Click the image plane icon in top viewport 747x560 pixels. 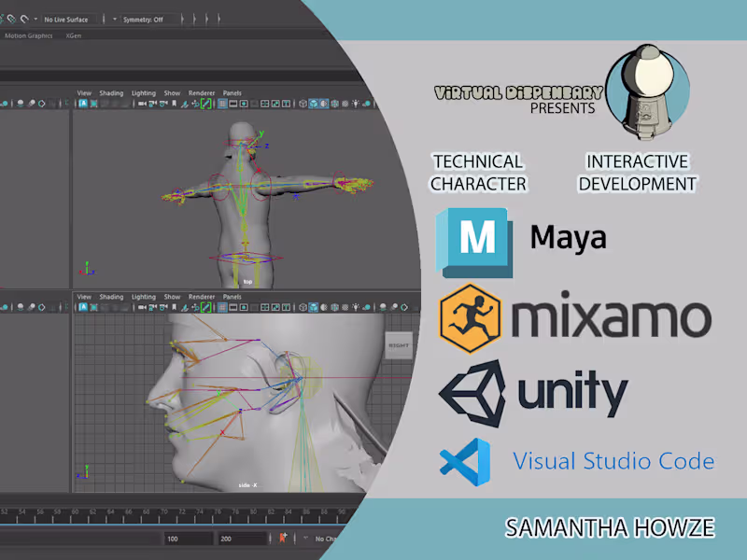(185, 104)
